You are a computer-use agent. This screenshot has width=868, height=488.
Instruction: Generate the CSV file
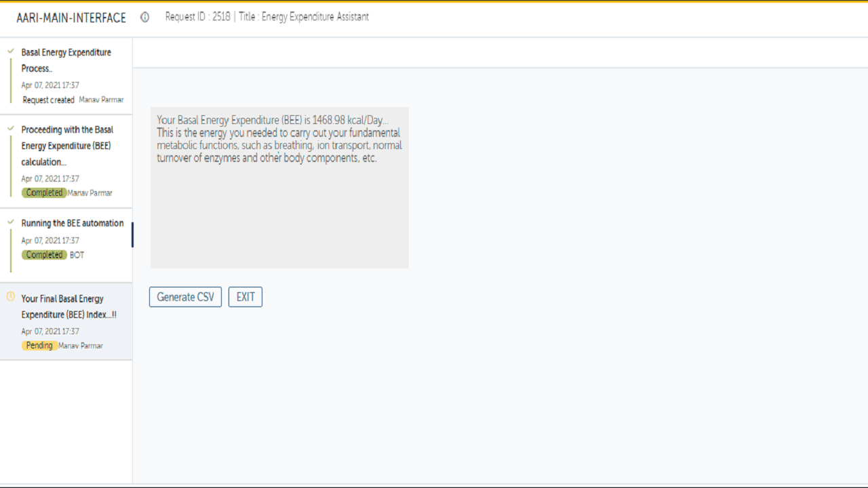pyautogui.click(x=185, y=297)
